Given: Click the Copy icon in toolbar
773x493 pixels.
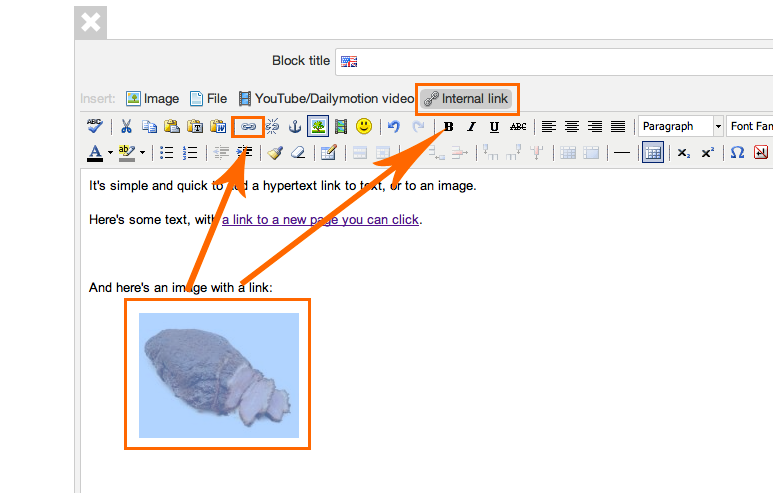Looking at the screenshot, I should click(149, 127).
